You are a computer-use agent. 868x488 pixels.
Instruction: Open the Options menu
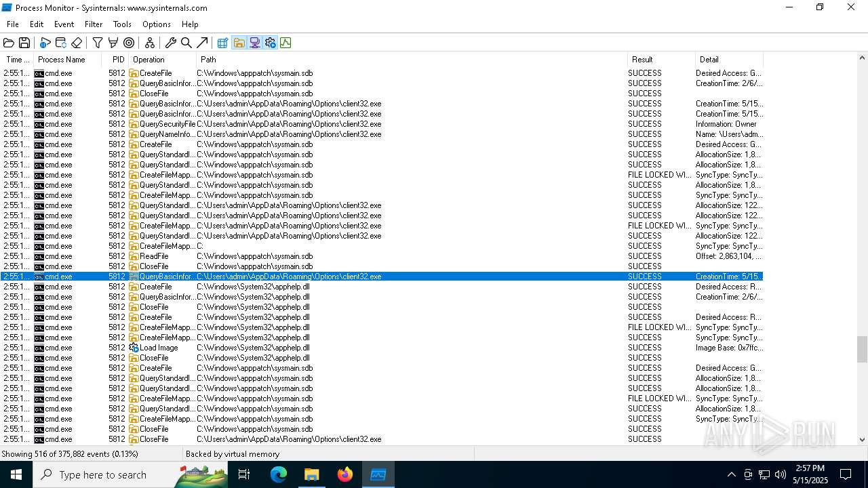pyautogui.click(x=157, y=24)
